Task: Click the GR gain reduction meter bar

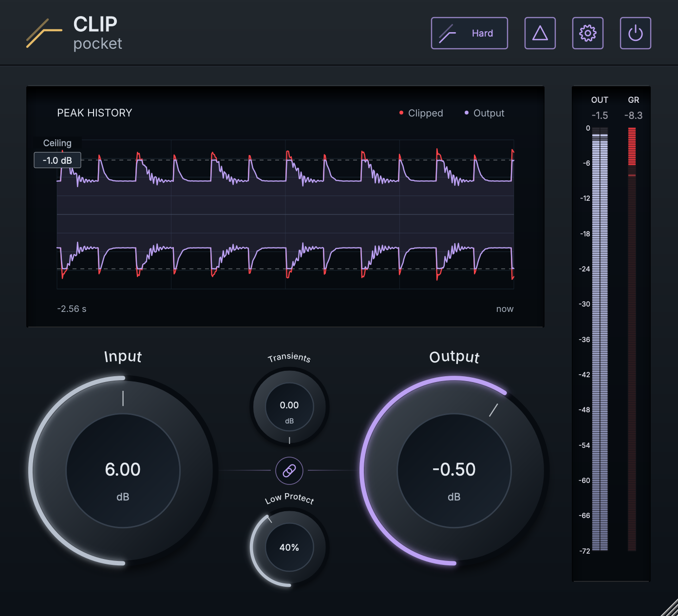Action: click(x=632, y=339)
